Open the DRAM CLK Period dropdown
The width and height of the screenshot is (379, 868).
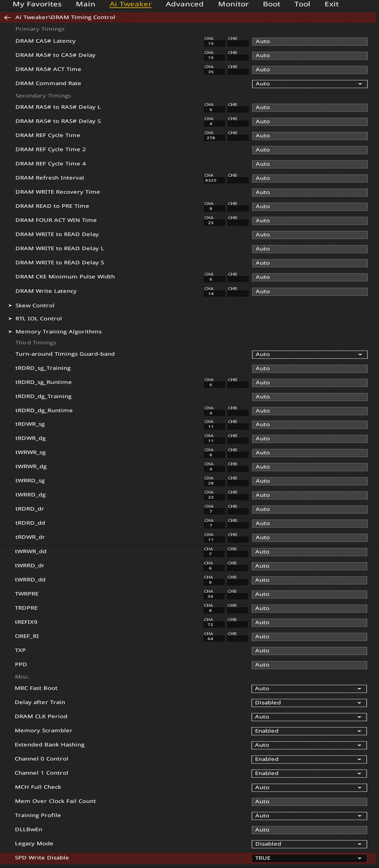click(309, 717)
